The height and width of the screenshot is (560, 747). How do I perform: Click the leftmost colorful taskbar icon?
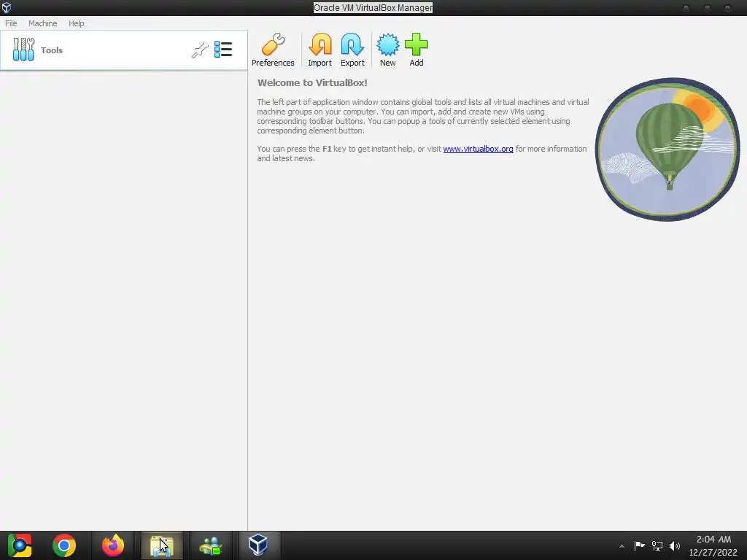[x=20, y=545]
